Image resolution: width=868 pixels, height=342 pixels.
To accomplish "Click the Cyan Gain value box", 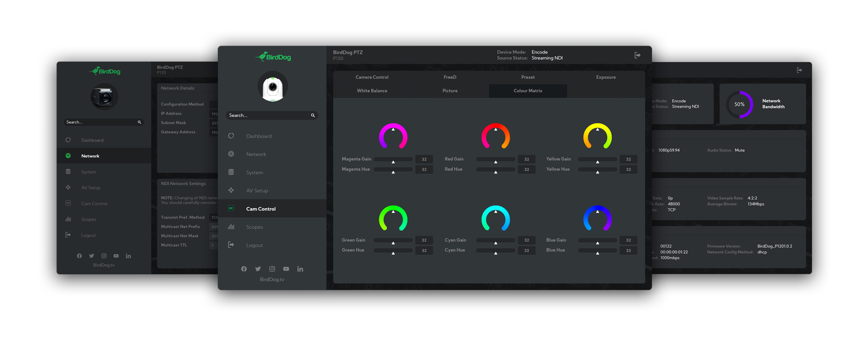I will click(527, 240).
